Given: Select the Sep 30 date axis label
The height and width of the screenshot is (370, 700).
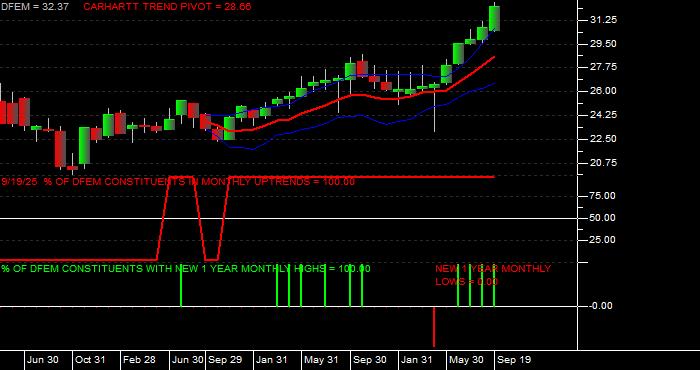Looking at the screenshot, I should pos(370,359).
